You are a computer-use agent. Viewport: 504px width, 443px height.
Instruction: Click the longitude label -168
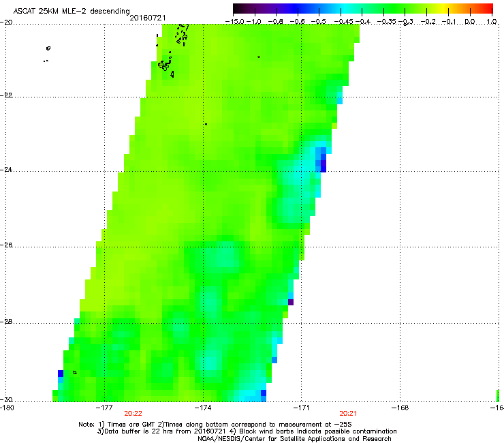400,408
